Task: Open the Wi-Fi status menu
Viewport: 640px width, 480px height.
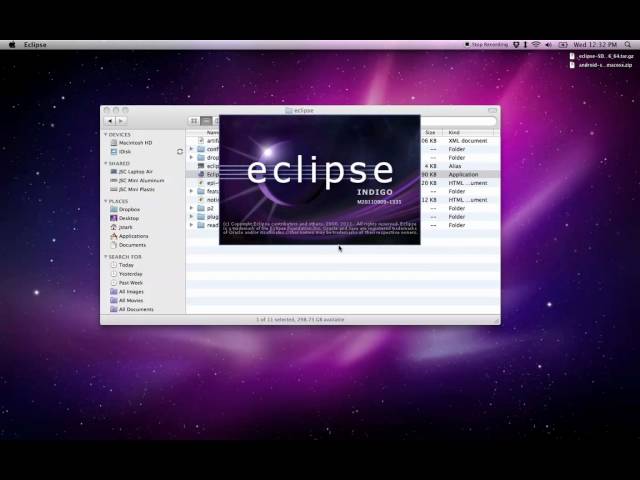Action: [536, 44]
